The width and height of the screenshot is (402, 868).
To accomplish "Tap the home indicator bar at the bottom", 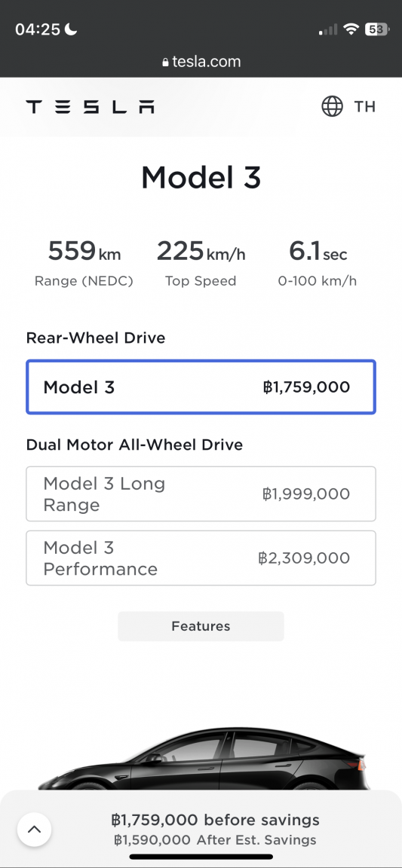I will click(201, 857).
